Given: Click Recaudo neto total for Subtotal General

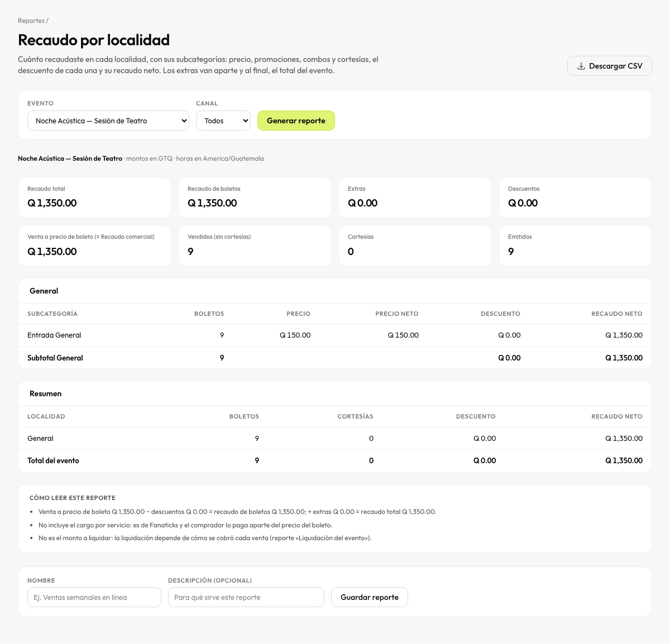Looking at the screenshot, I should (x=624, y=358).
